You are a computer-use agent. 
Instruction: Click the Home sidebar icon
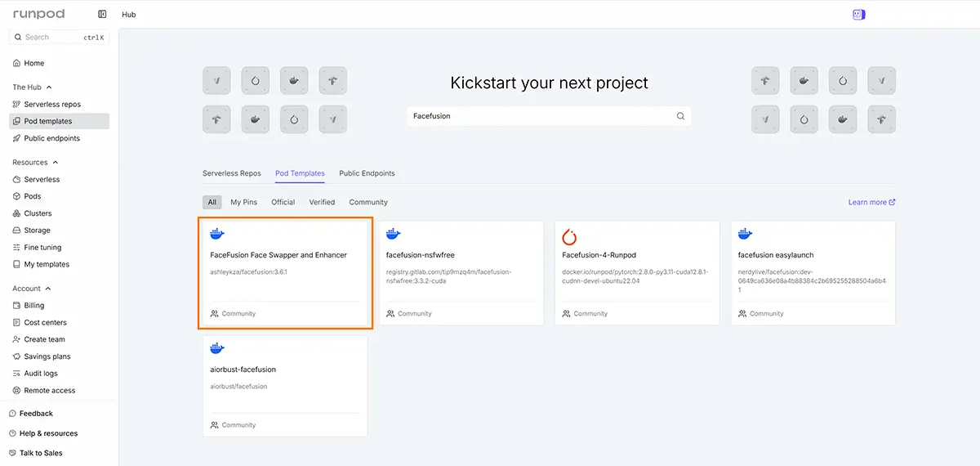pos(16,63)
